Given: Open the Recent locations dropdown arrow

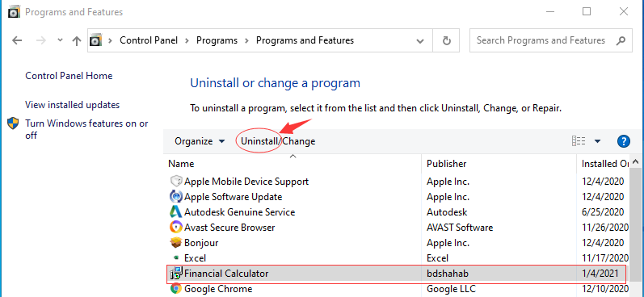Looking at the screenshot, I should (x=60, y=40).
